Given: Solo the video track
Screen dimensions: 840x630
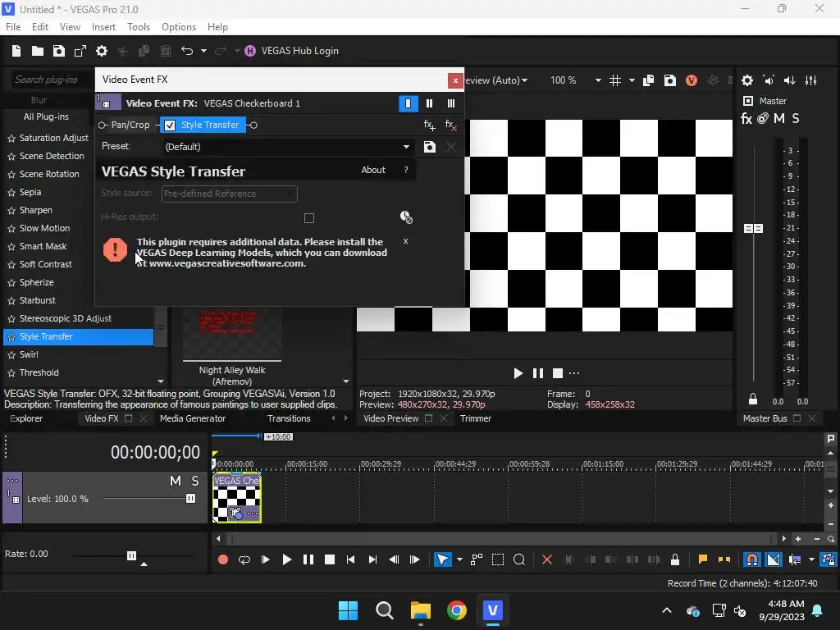Looking at the screenshot, I should (195, 481).
